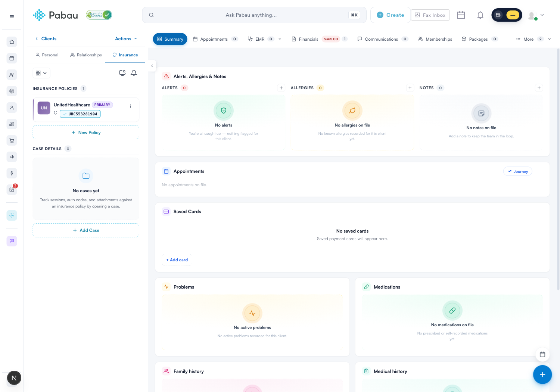The width and height of the screenshot is (560, 392).
Task: Select the Relationships tab
Action: [86, 55]
